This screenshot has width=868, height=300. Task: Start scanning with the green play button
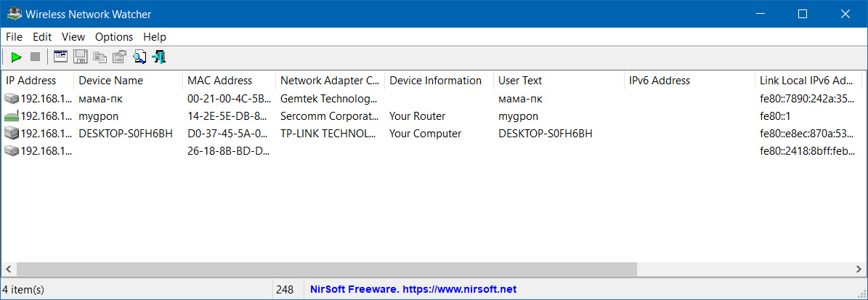pos(16,57)
